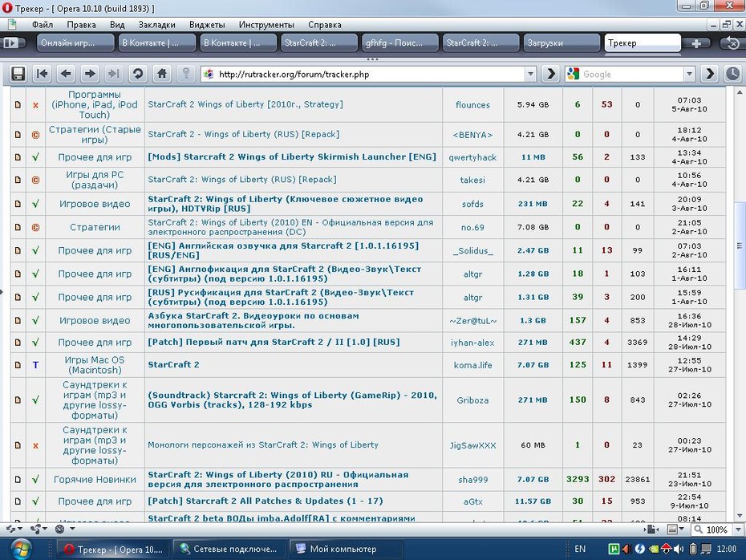Click the Reload page toolbar icon

click(138, 74)
